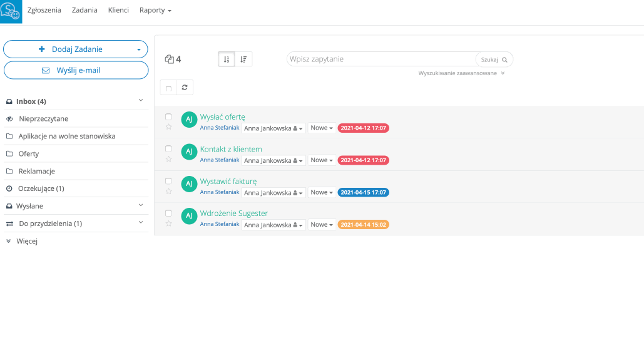Click AJ avatar of Wystawić fakturę
The height and width of the screenshot is (345, 644).
[189, 183]
